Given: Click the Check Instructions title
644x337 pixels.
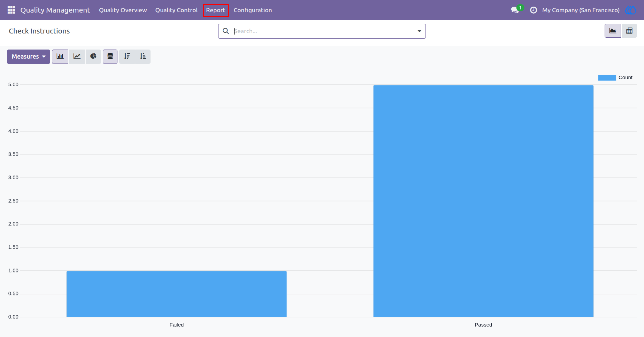Looking at the screenshot, I should click(39, 31).
